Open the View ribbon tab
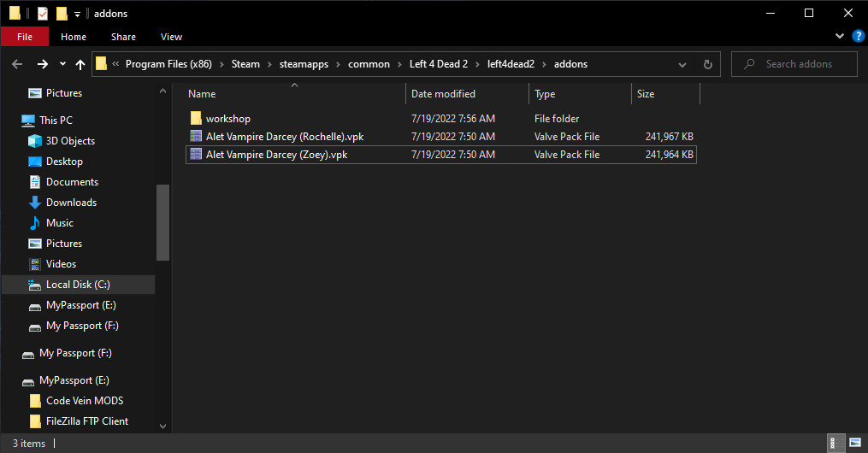The width and height of the screenshot is (868, 453). tap(171, 37)
